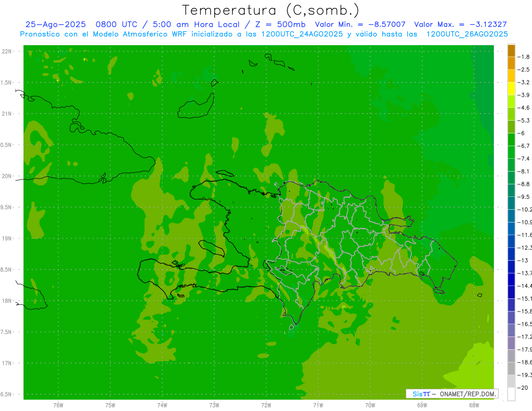The image size is (532, 411).
Task: Select the 'Z = 500mb' level text
Action: pyautogui.click(x=280, y=25)
